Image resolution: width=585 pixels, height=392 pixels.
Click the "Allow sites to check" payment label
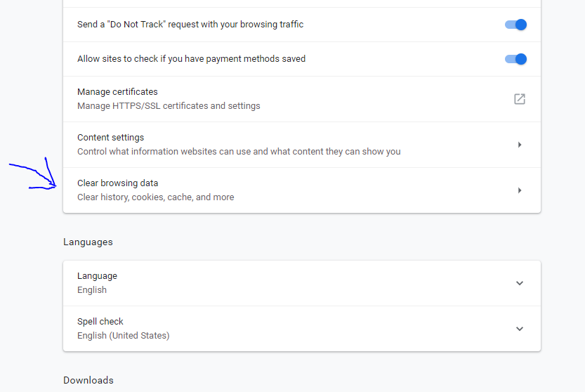click(191, 59)
